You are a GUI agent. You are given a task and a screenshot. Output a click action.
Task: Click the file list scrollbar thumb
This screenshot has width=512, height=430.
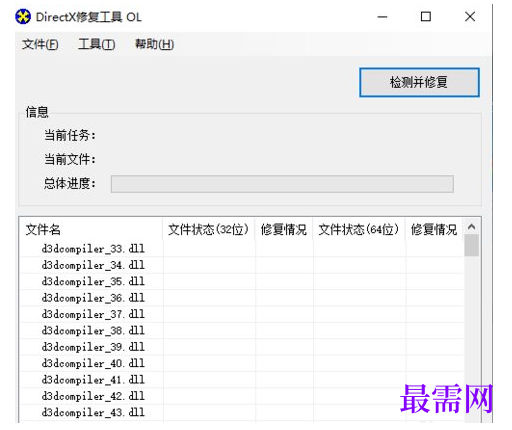coord(471,245)
